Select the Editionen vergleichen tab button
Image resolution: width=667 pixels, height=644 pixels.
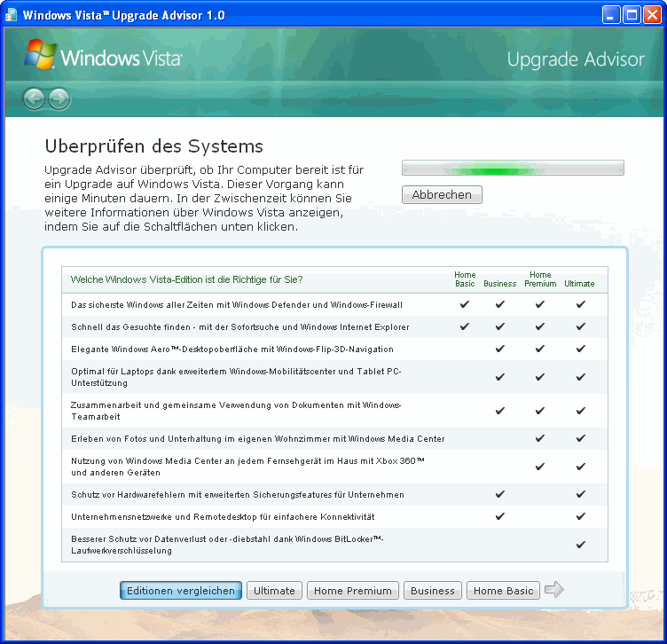point(181,591)
